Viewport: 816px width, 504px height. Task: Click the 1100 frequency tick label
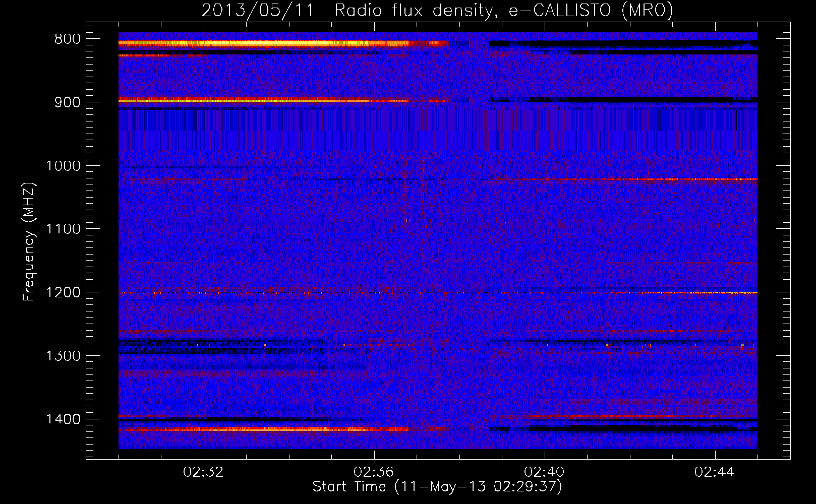click(x=64, y=229)
